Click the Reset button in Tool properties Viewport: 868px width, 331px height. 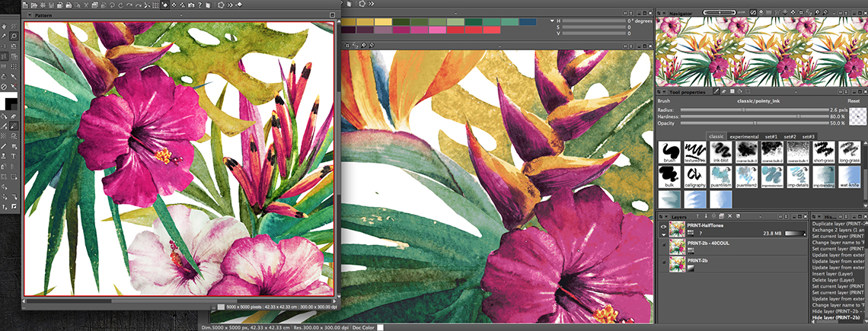click(x=854, y=100)
